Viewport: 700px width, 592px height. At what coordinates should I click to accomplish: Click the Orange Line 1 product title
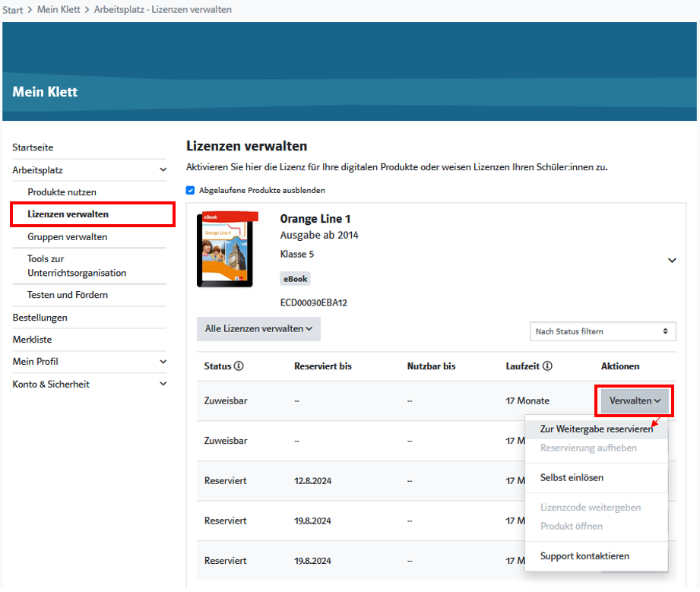315,219
